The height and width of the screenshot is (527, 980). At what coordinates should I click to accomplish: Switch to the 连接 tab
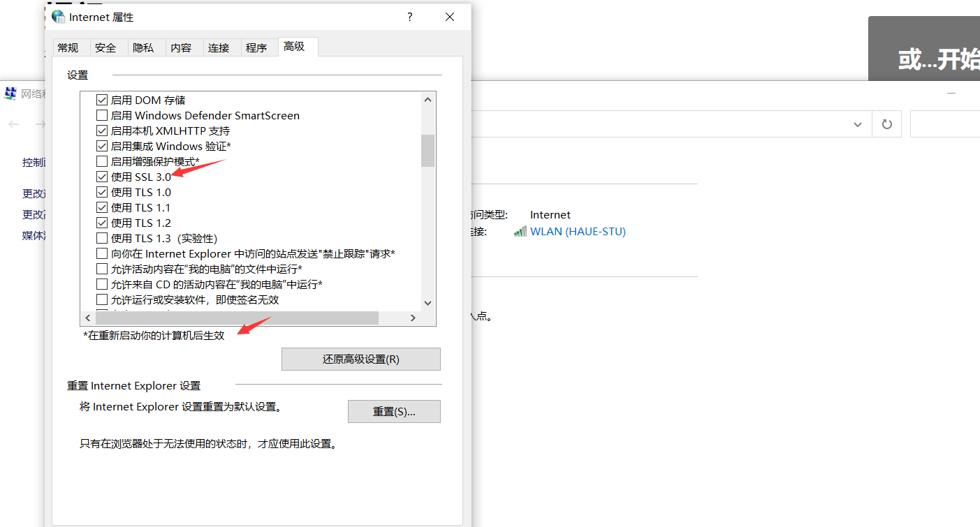[x=219, y=47]
